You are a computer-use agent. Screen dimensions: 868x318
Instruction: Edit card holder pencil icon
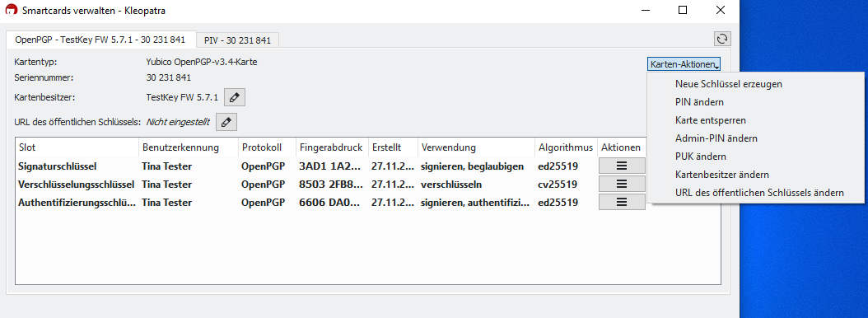[235, 97]
